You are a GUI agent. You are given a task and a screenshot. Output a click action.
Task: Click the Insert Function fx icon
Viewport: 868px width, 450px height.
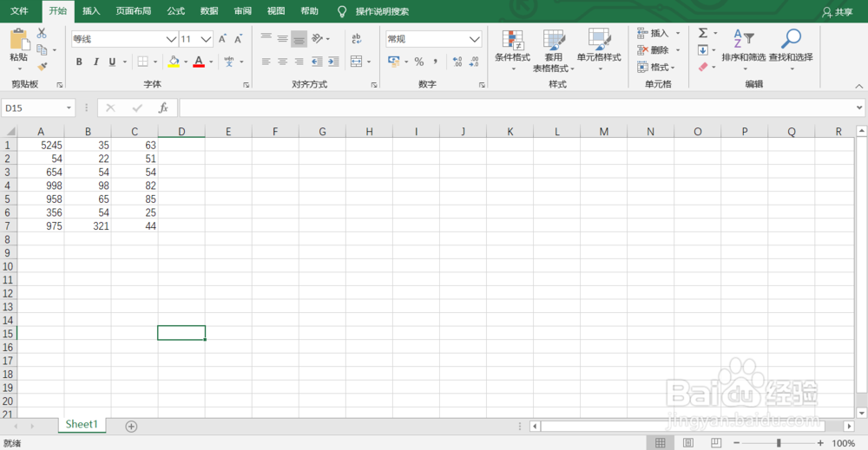tap(163, 108)
